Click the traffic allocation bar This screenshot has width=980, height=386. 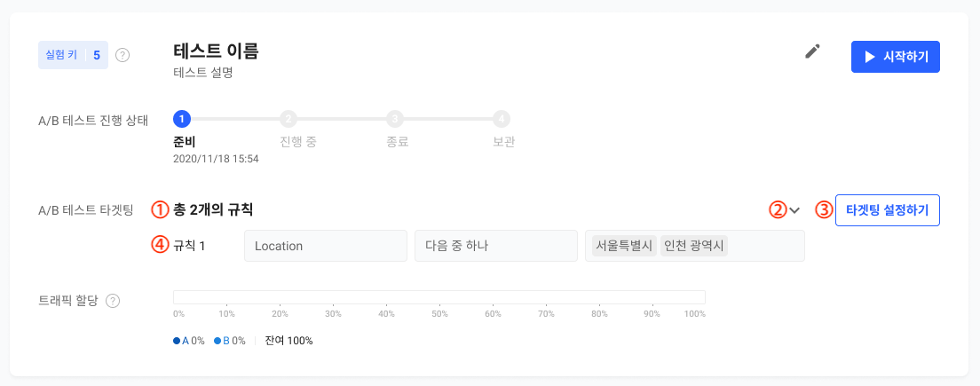[x=439, y=297]
